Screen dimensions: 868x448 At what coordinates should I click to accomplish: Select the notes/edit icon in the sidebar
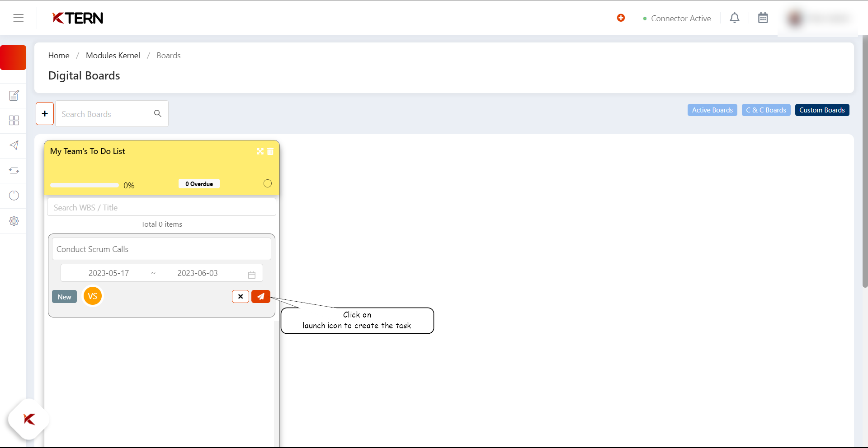click(x=14, y=95)
